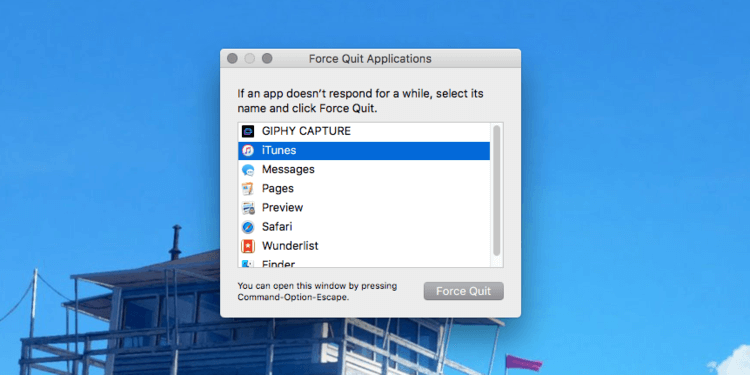
Task: Click the Messages speech bubble icon
Action: (x=248, y=170)
